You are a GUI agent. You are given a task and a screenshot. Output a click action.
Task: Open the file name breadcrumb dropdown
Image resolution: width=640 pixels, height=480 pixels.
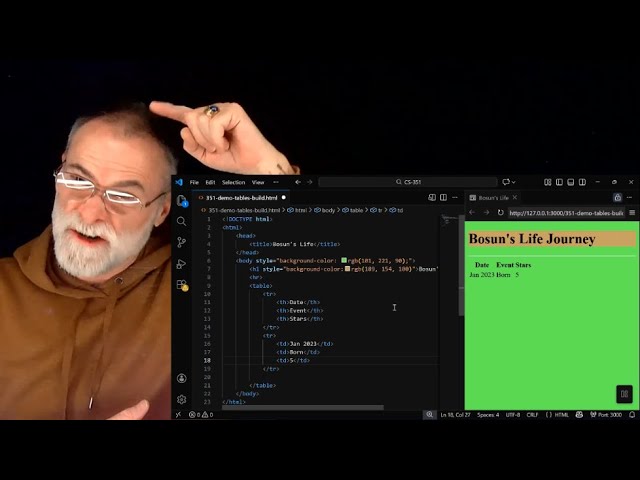click(x=240, y=210)
